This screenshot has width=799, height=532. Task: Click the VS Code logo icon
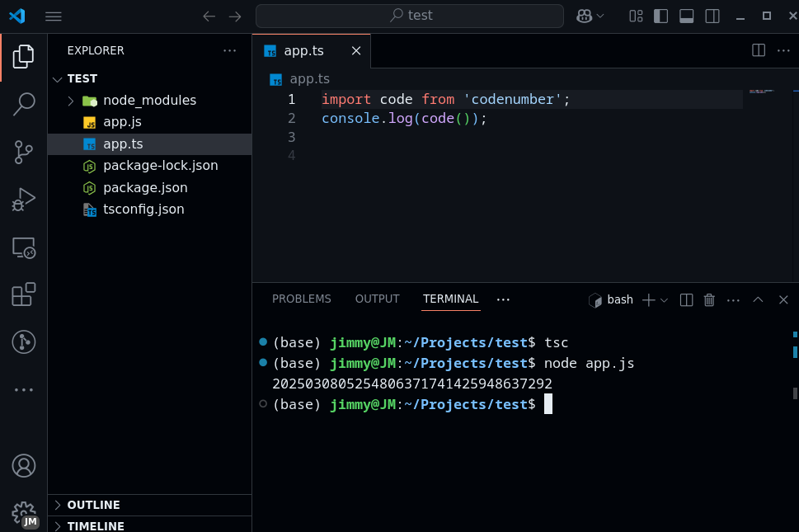click(x=16, y=16)
